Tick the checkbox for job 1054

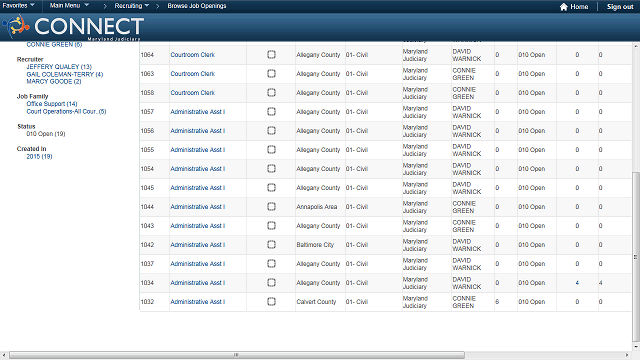click(271, 169)
